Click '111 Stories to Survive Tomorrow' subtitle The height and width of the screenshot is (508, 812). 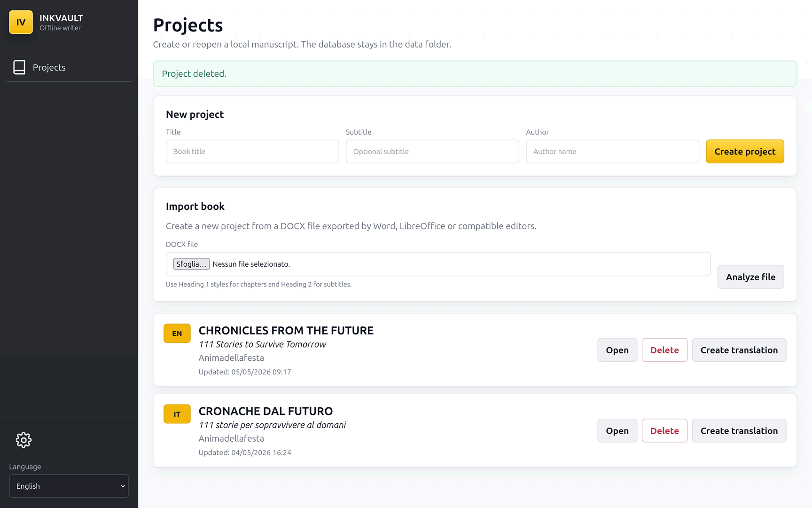pyautogui.click(x=262, y=344)
